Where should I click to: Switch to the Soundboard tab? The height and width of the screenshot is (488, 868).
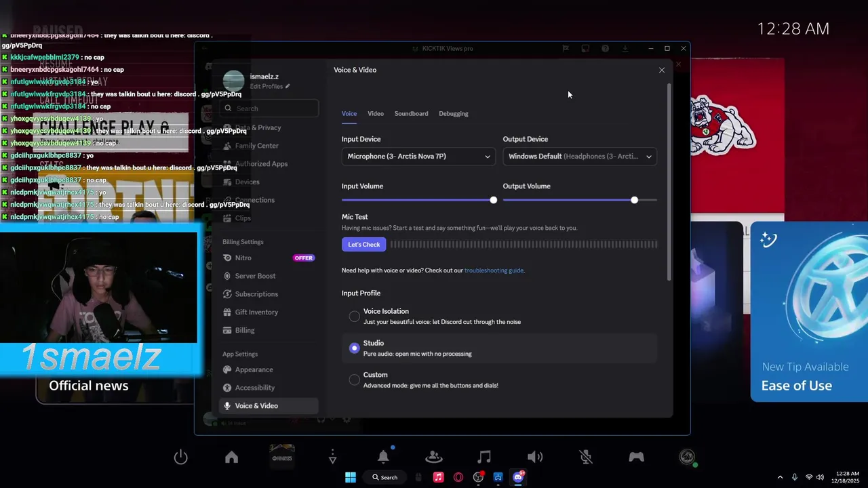pos(411,114)
